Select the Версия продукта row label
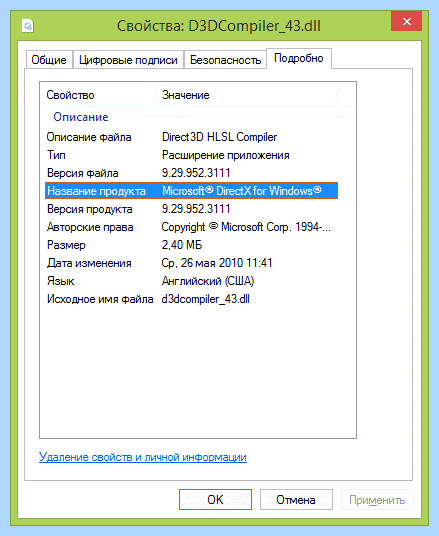Screen dimensions: 439x536 coord(90,209)
